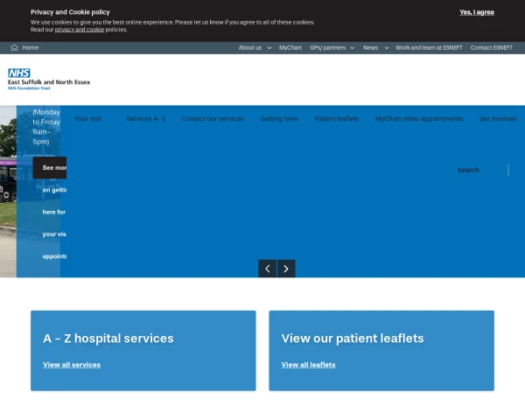Click the Search input field
Screen dimensions: 525x420
pyautogui.click(x=477, y=170)
